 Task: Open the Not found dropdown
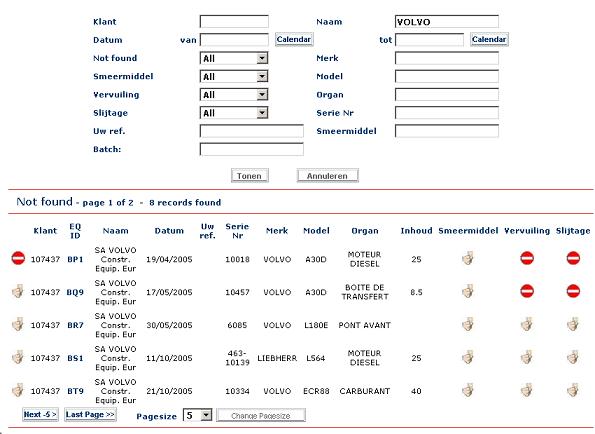pyautogui.click(x=234, y=58)
